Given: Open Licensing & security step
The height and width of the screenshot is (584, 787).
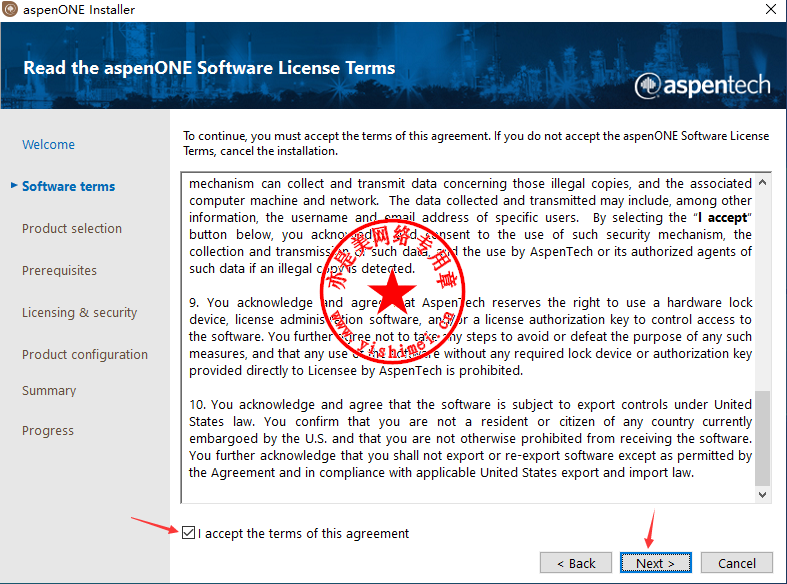Looking at the screenshot, I should pos(79,313).
